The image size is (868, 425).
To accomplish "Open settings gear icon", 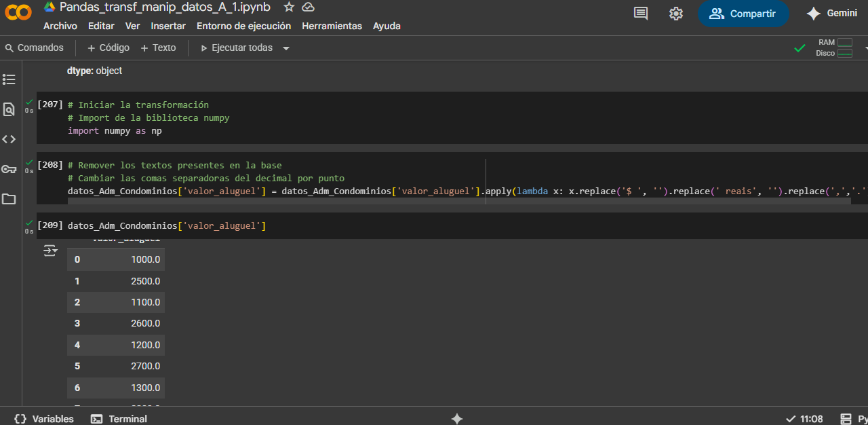I will pyautogui.click(x=676, y=14).
